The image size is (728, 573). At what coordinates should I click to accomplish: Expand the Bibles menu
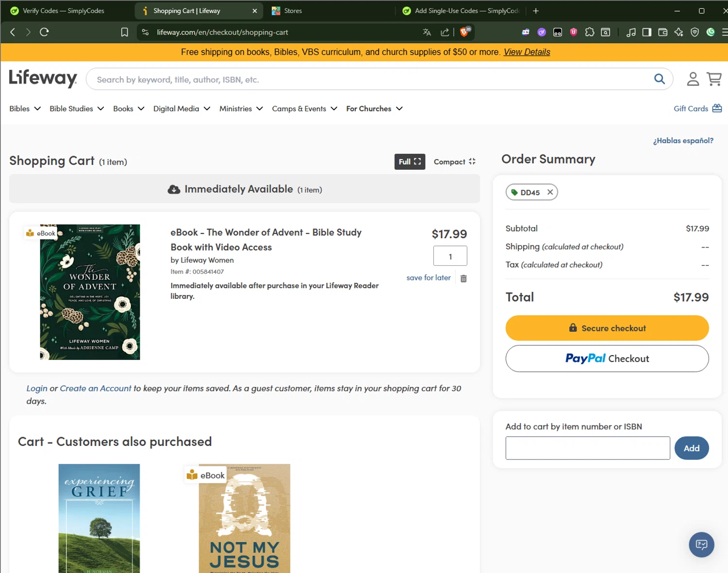tap(25, 109)
